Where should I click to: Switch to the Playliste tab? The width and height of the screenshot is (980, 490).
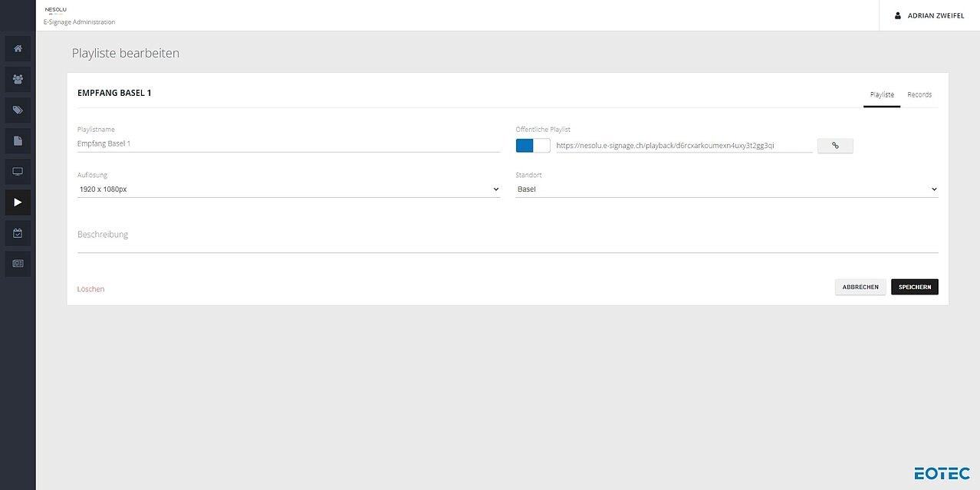(x=882, y=95)
